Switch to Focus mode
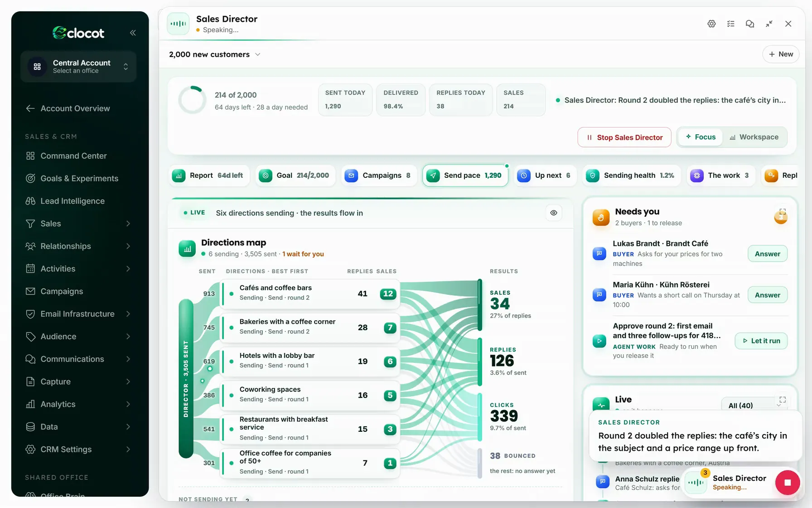Screen dimensions: 812x508 point(701,137)
